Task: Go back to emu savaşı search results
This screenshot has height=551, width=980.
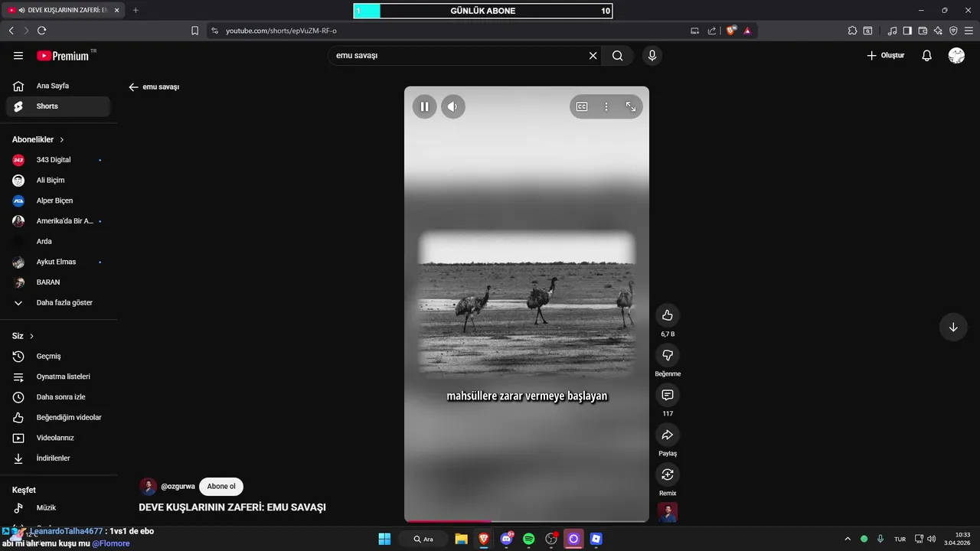Action: click(x=133, y=87)
